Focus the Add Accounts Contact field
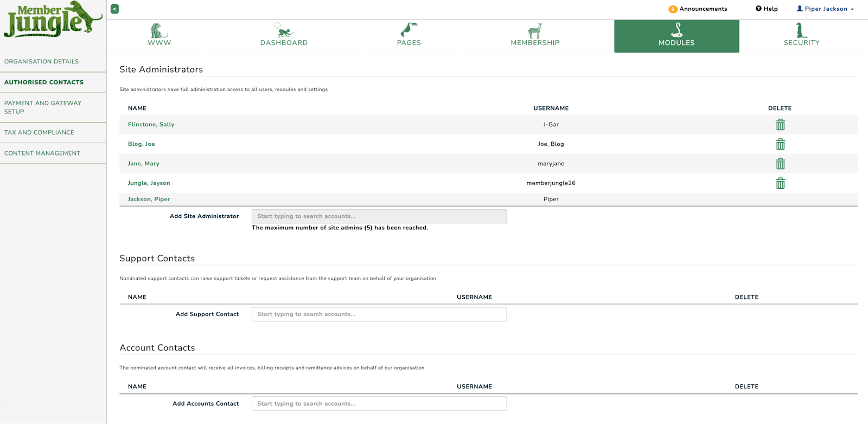 coord(379,404)
